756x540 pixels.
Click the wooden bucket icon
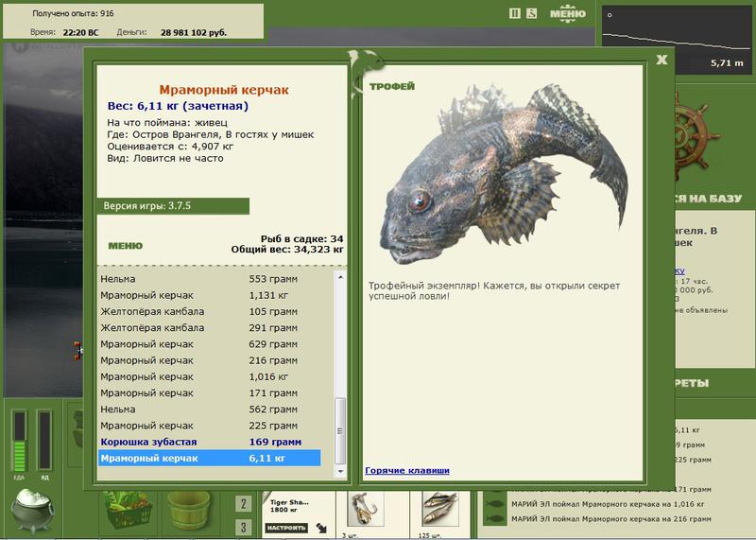click(188, 511)
